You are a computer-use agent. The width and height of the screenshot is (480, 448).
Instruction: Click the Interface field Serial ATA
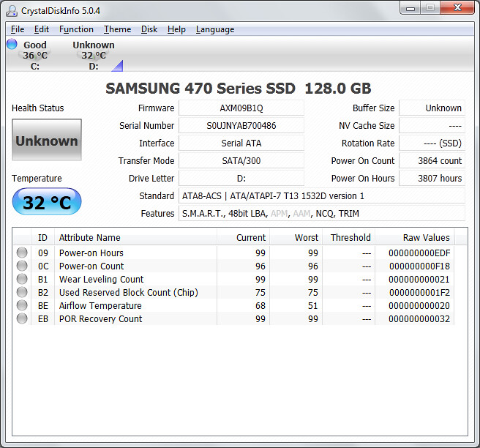click(x=241, y=143)
